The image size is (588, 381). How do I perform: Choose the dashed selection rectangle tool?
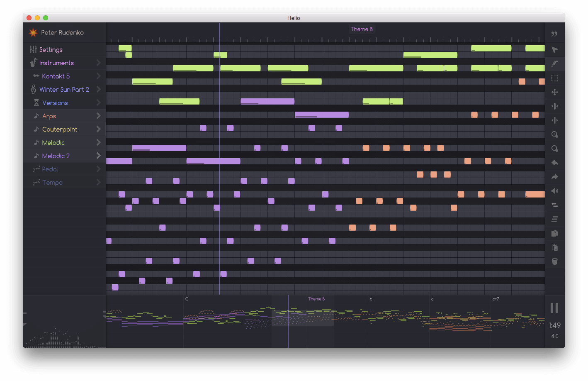(554, 78)
